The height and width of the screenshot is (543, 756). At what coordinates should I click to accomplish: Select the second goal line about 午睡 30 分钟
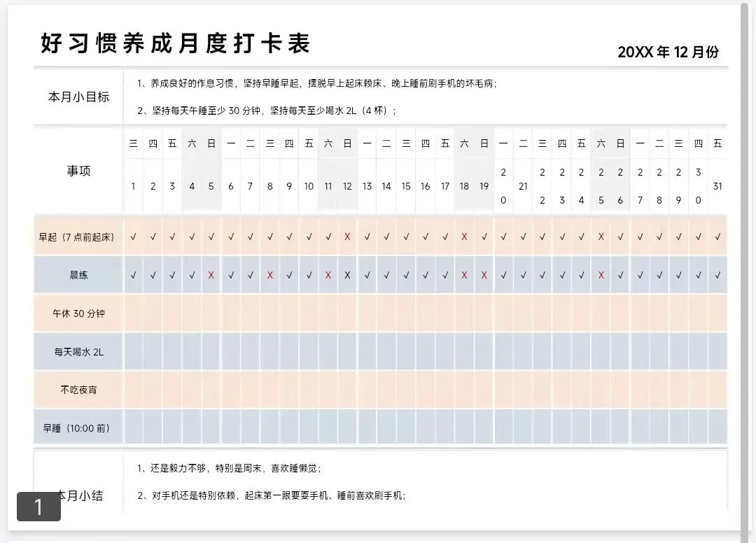pos(267,111)
